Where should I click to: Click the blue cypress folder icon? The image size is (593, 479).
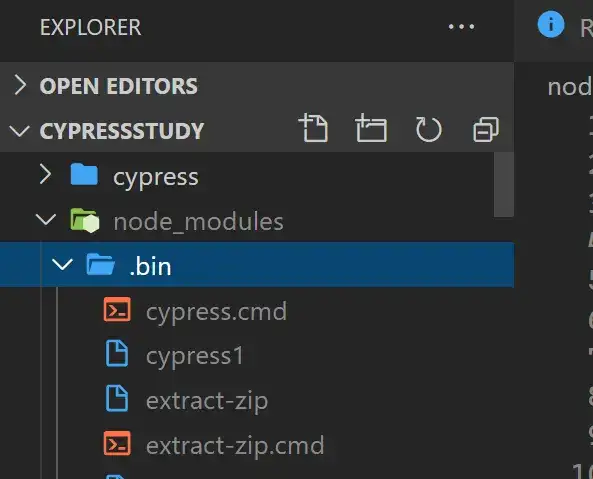tap(84, 174)
